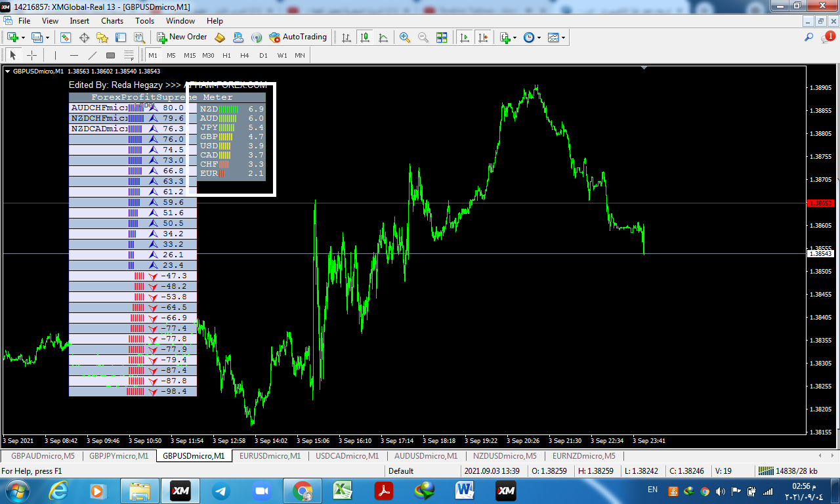The height and width of the screenshot is (504, 840).
Task: Switch chart to D1 timeframe
Action: [x=263, y=55]
